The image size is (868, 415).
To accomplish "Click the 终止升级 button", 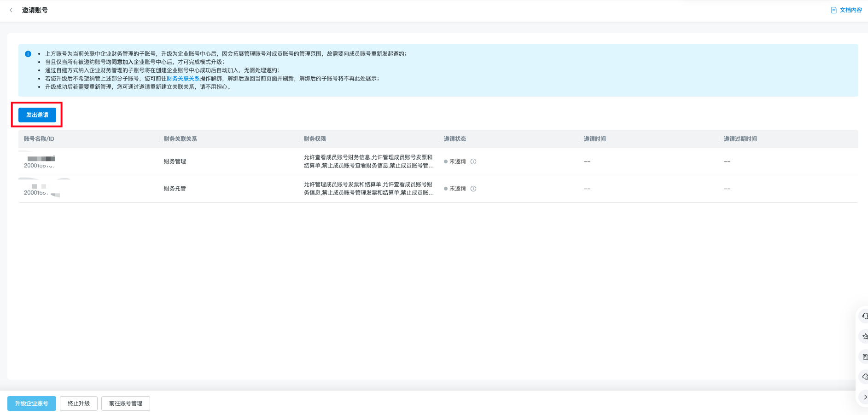I will pos(79,403).
